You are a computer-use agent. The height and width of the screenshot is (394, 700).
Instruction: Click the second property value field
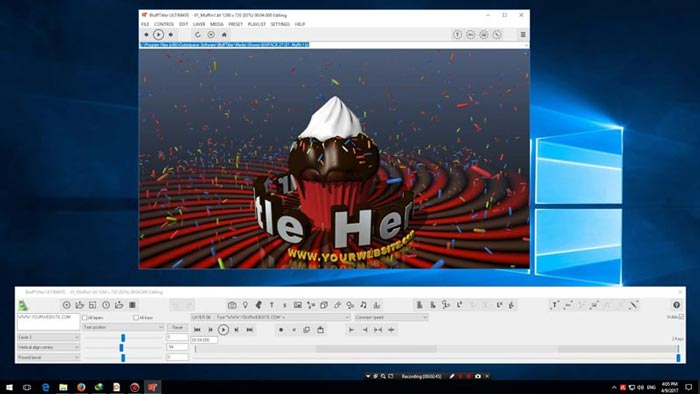pyautogui.click(x=177, y=347)
